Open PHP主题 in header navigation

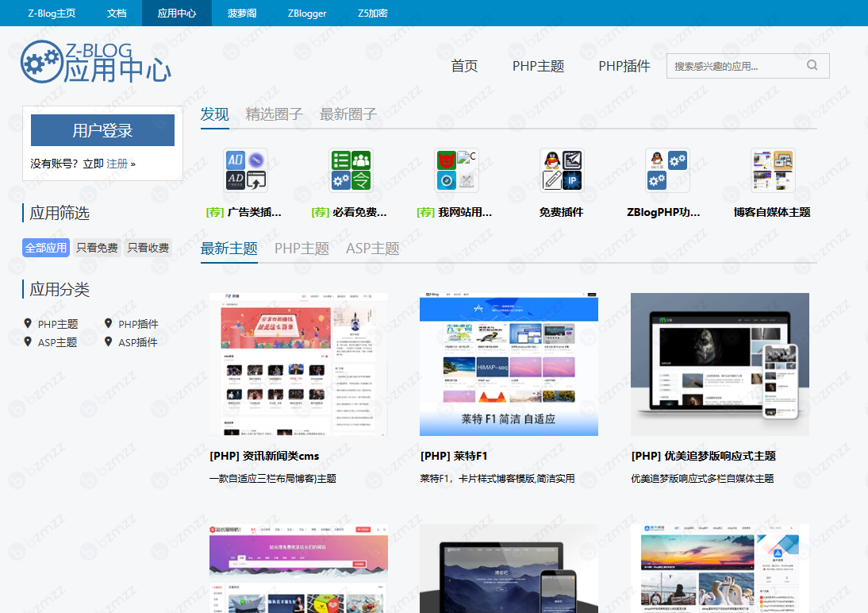pos(538,66)
